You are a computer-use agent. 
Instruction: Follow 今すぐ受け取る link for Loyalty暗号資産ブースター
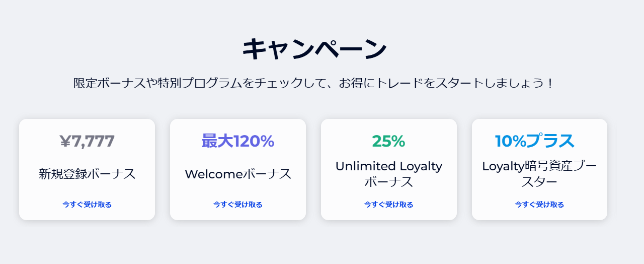[x=539, y=205]
